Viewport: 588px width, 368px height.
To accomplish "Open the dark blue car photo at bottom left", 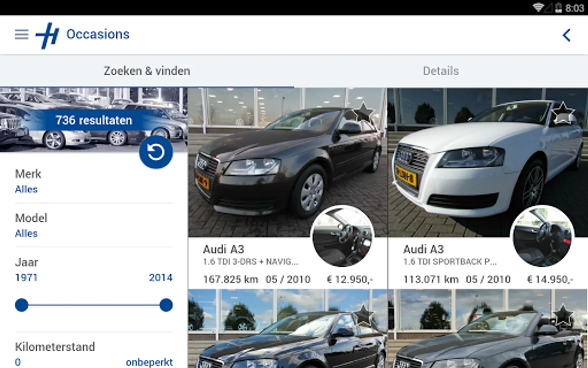I will [288, 329].
